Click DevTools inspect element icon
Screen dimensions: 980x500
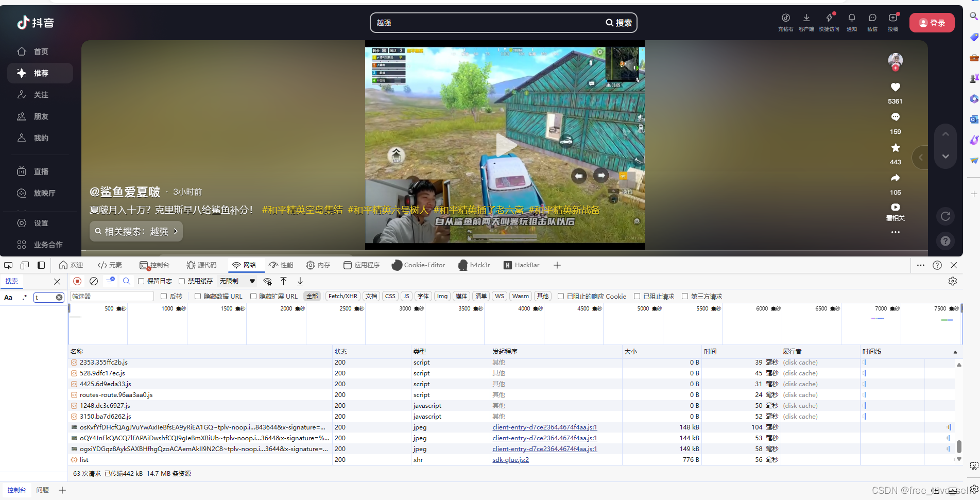(x=8, y=265)
